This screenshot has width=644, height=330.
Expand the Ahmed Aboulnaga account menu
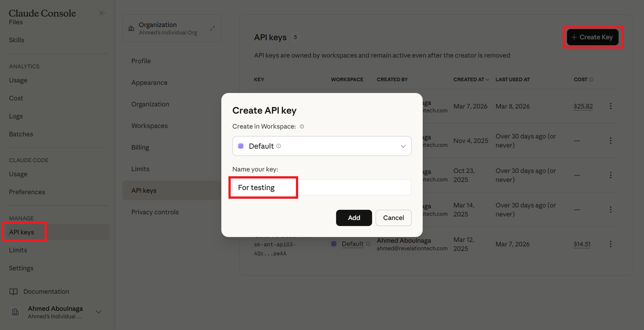click(x=98, y=312)
